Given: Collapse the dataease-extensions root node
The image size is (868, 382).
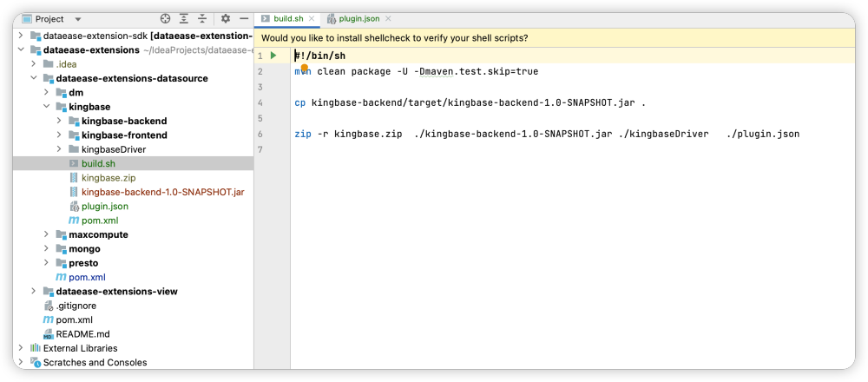Looking at the screenshot, I should click(21, 49).
